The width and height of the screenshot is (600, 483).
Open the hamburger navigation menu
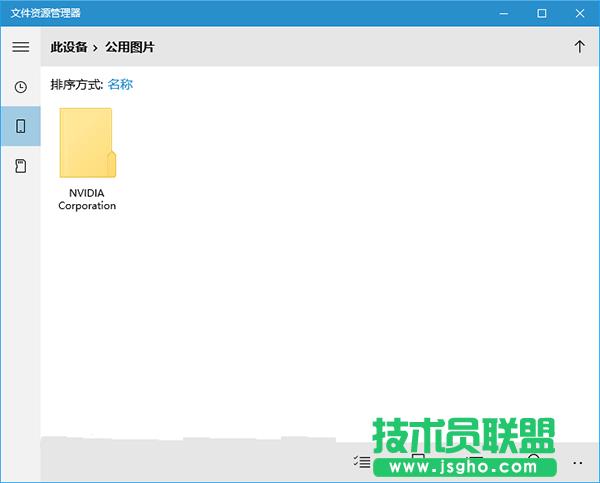click(x=20, y=47)
